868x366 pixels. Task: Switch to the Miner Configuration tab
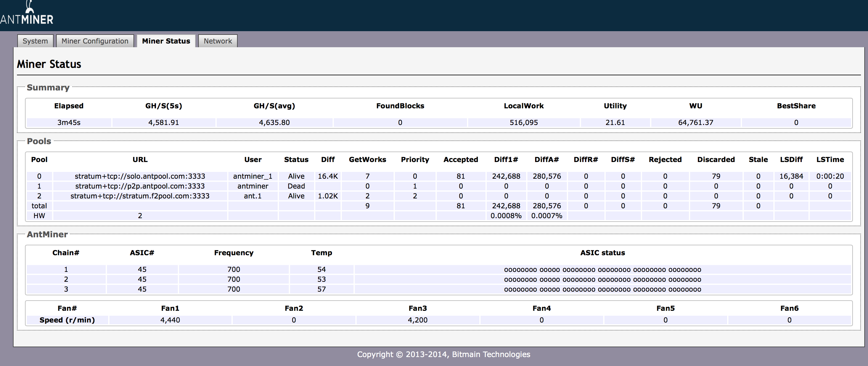pyautogui.click(x=95, y=41)
